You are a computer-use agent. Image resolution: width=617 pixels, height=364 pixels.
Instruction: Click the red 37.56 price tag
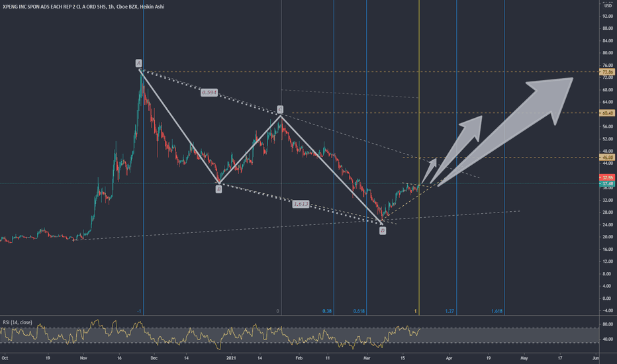click(607, 178)
